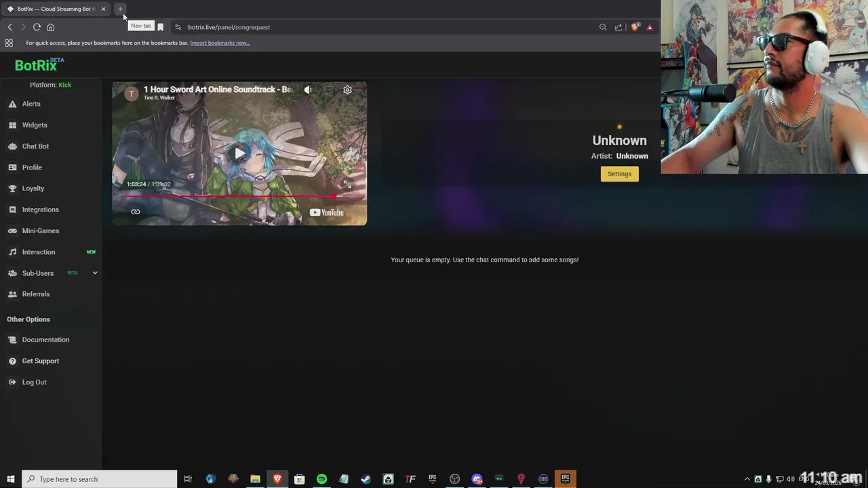This screenshot has width=868, height=488.
Task: Click the Referrals people icon
Action: [x=12, y=294]
